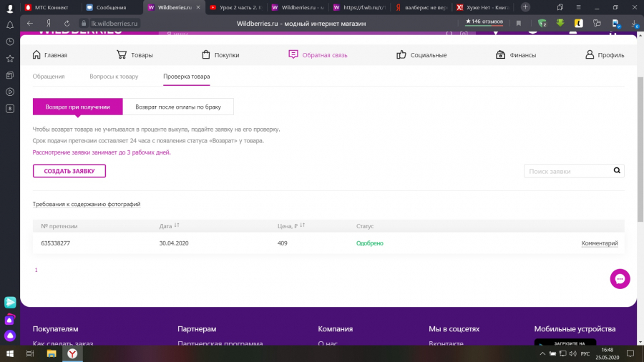The image size is (644, 362).
Task: Sort claims by Дата column arrows
Action: coord(177,225)
